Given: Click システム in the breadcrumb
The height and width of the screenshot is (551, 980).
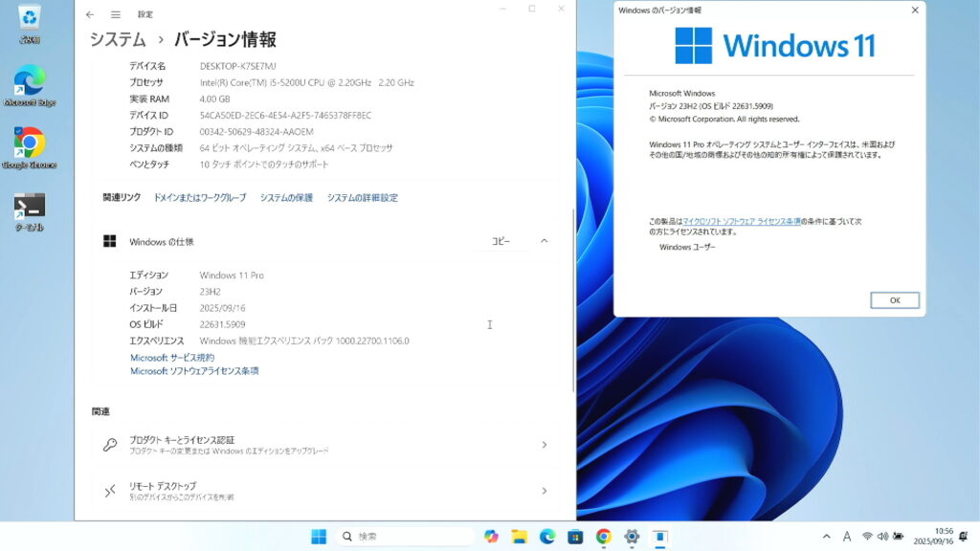Looking at the screenshot, I should click(x=118, y=39).
